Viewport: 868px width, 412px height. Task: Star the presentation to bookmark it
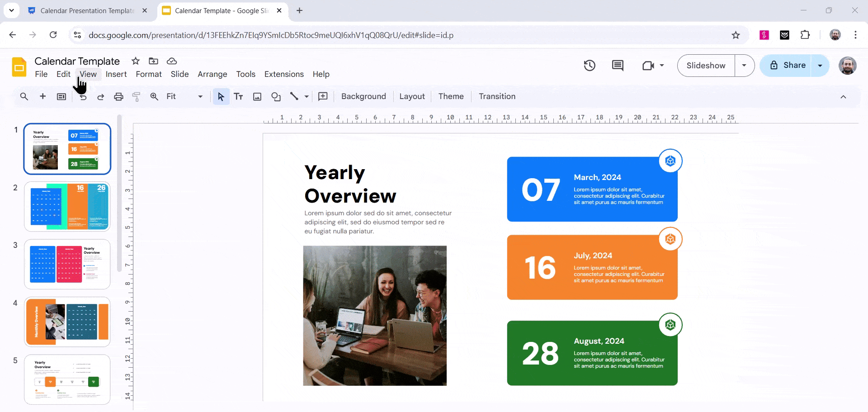tap(135, 61)
